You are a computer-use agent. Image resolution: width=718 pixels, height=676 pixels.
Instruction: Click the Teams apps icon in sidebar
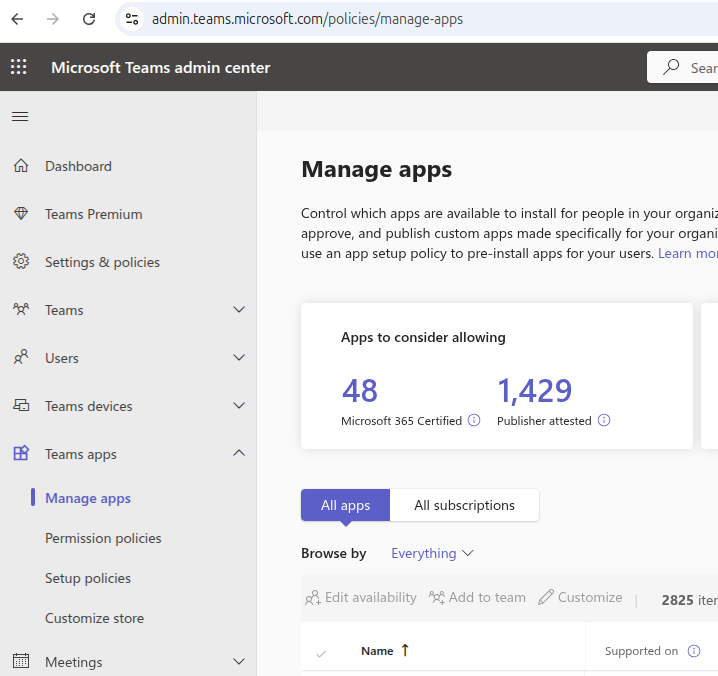21,453
